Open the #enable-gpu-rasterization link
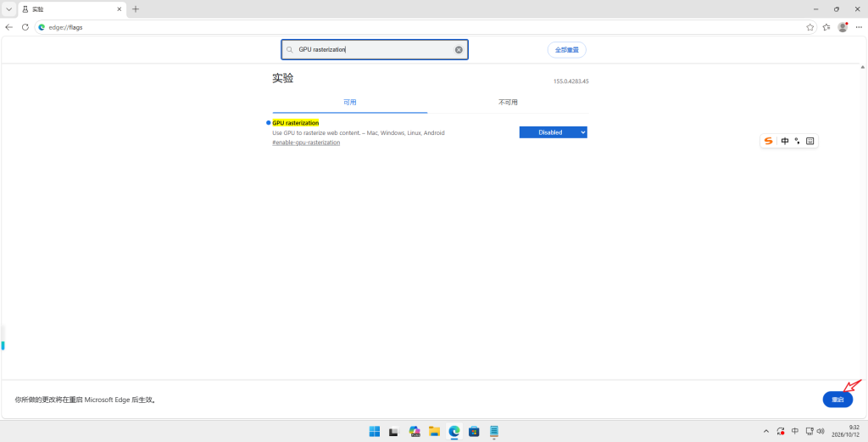 (306, 143)
